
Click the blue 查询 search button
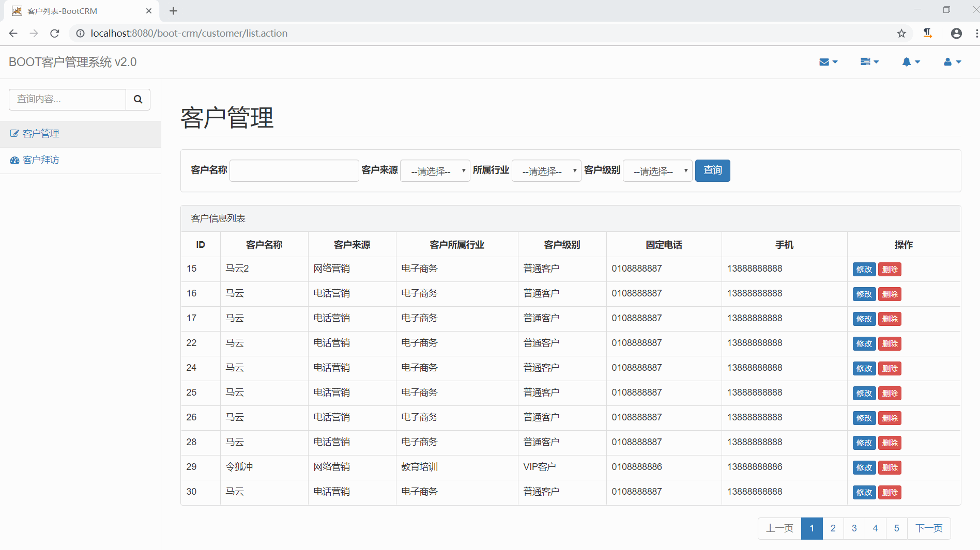click(x=712, y=170)
